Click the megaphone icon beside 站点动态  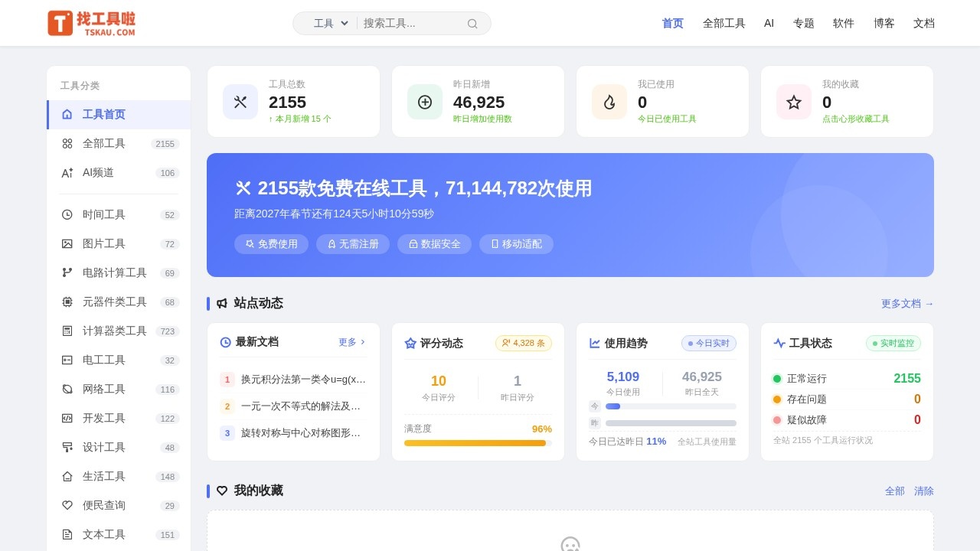point(222,304)
